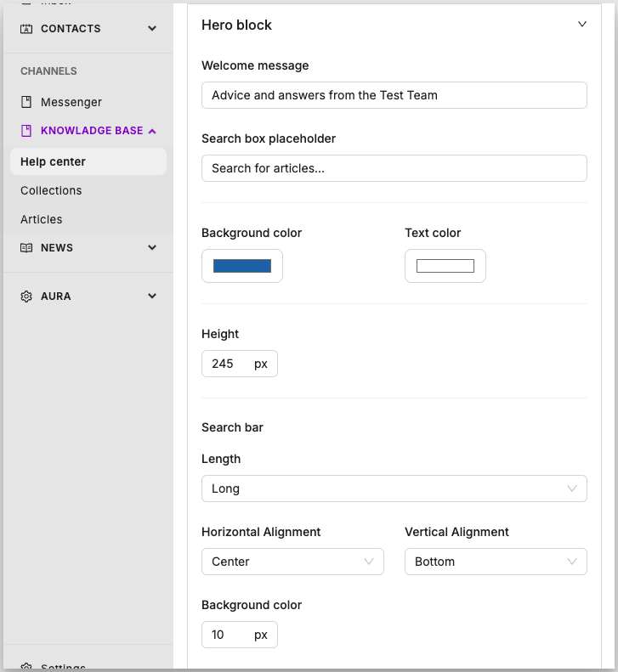The width and height of the screenshot is (618, 672).
Task: Open the CONTACTS menu item
Action: click(71, 29)
